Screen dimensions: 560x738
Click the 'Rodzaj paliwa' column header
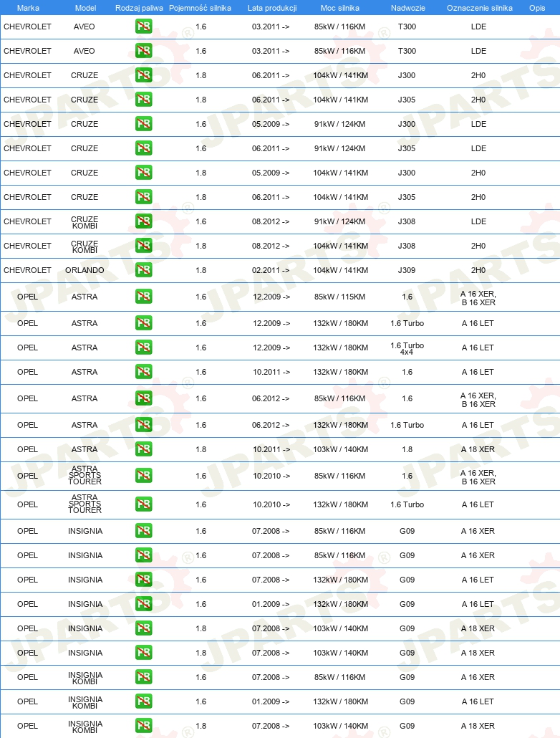(139, 8)
